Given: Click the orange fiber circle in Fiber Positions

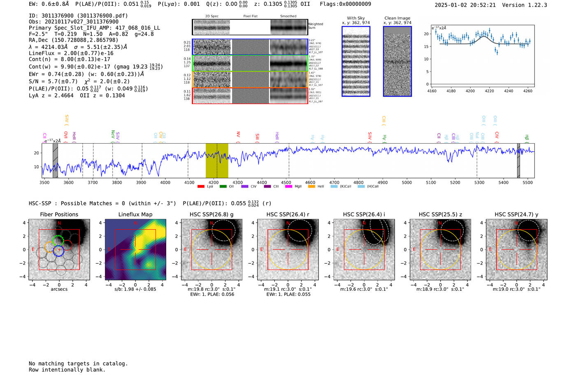Looking at the screenshot, I should pos(49,247).
